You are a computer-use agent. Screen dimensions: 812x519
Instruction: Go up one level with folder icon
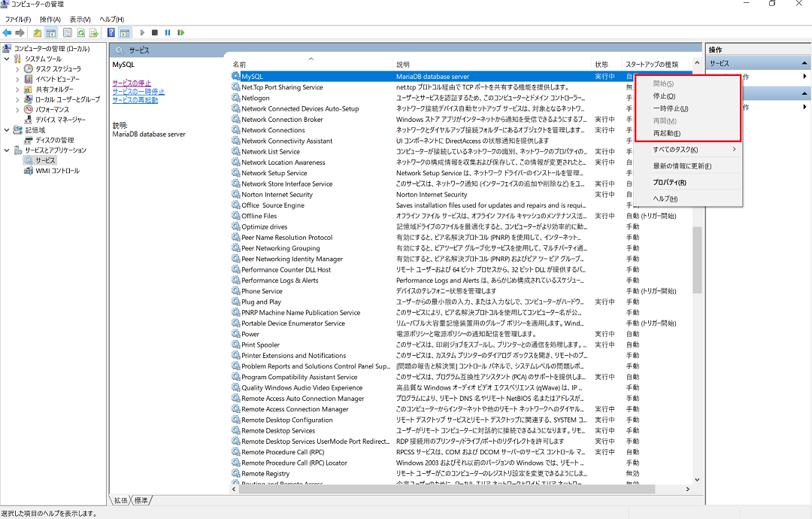point(38,32)
